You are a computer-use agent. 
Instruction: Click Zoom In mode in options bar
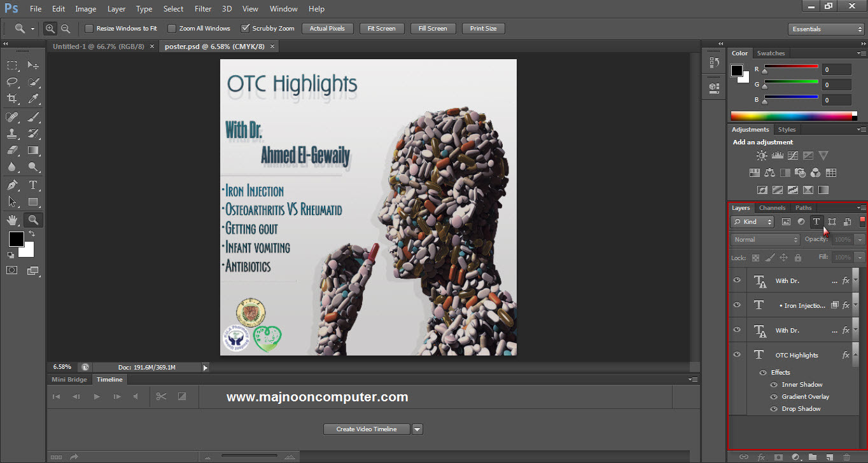tap(50, 29)
